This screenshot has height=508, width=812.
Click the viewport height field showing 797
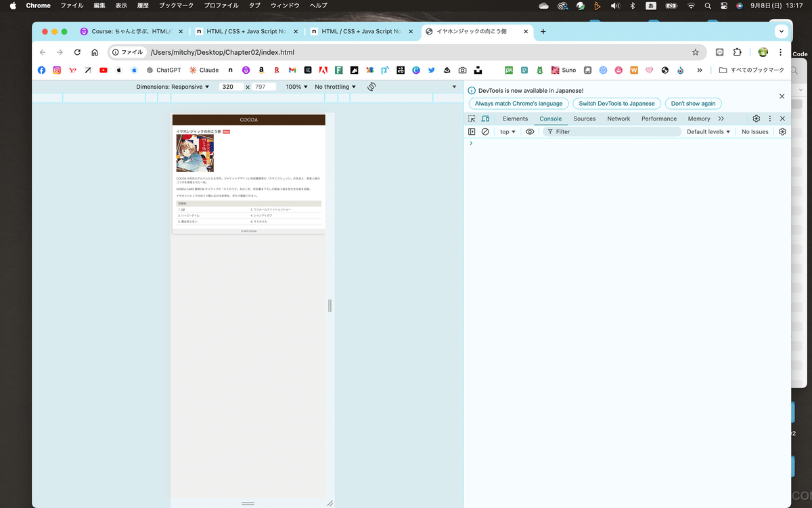click(263, 87)
